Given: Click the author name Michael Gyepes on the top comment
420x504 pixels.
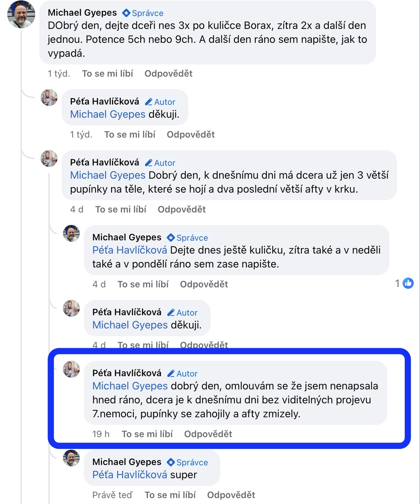Looking at the screenshot, I should 82,13.
